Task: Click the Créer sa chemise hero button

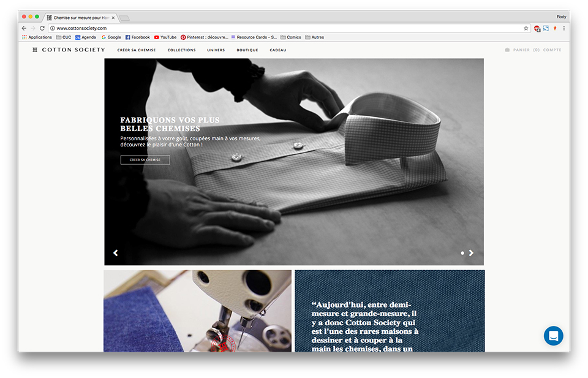Action: (145, 160)
